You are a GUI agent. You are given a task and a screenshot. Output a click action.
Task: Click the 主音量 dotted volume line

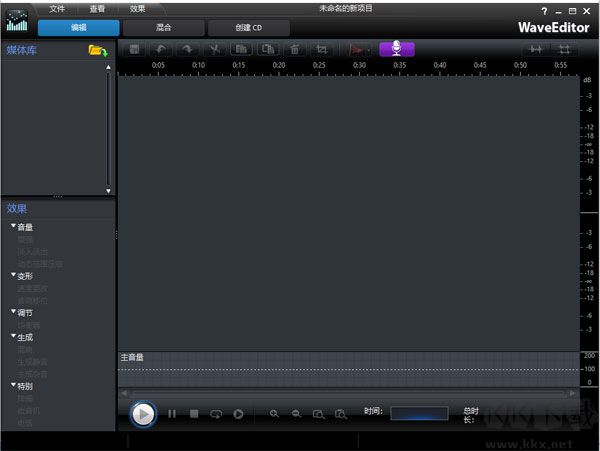349,370
